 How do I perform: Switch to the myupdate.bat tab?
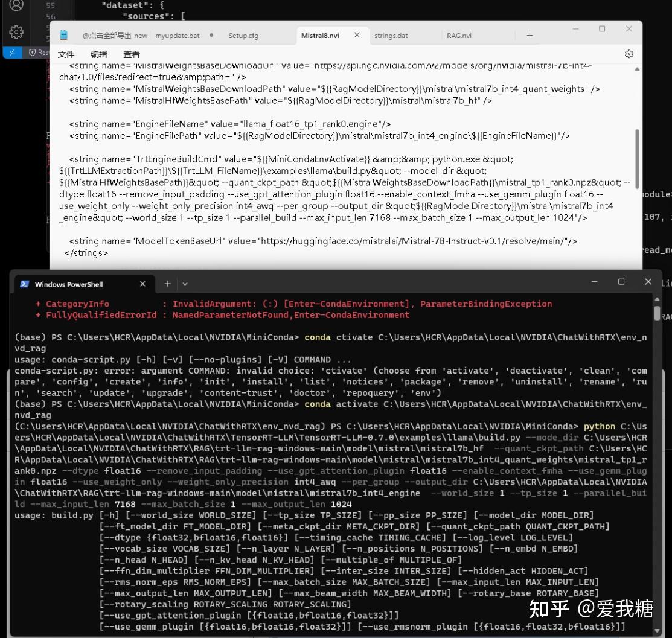click(177, 36)
